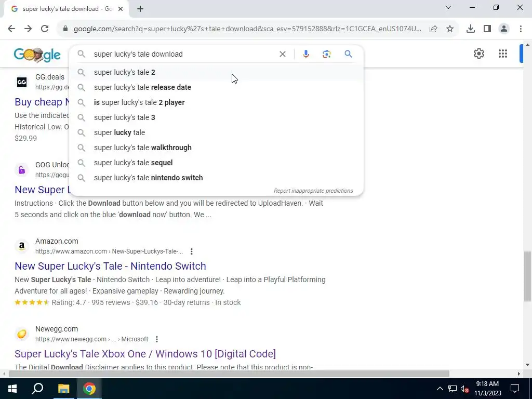Search by image with Lens

(x=326, y=54)
